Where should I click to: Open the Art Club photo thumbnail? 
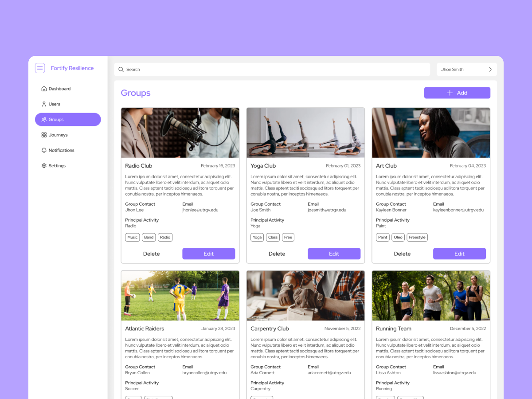point(431,133)
